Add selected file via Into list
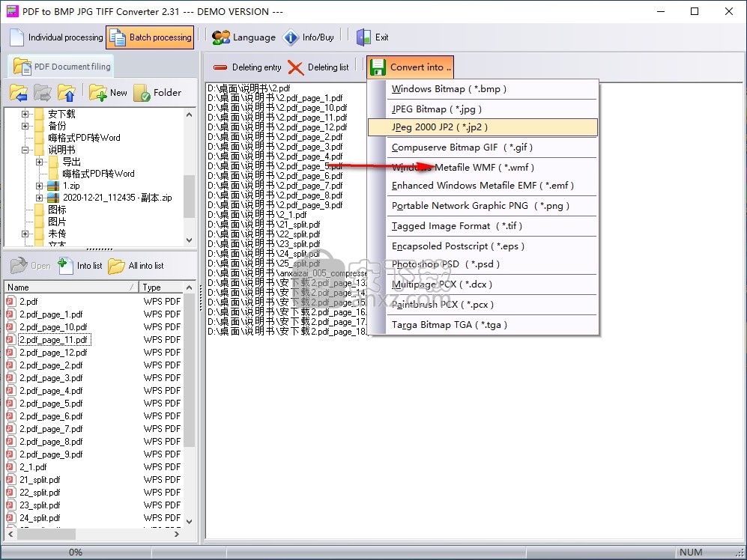 (79, 265)
